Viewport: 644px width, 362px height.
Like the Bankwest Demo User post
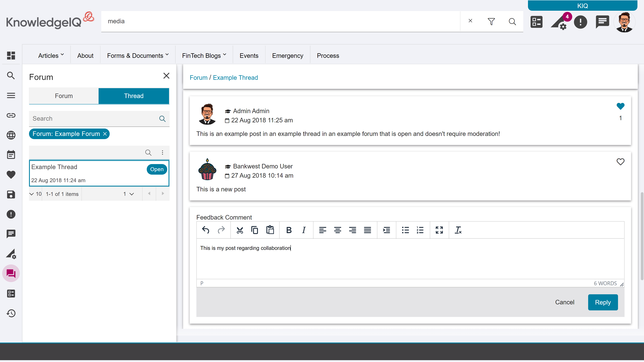tap(620, 162)
